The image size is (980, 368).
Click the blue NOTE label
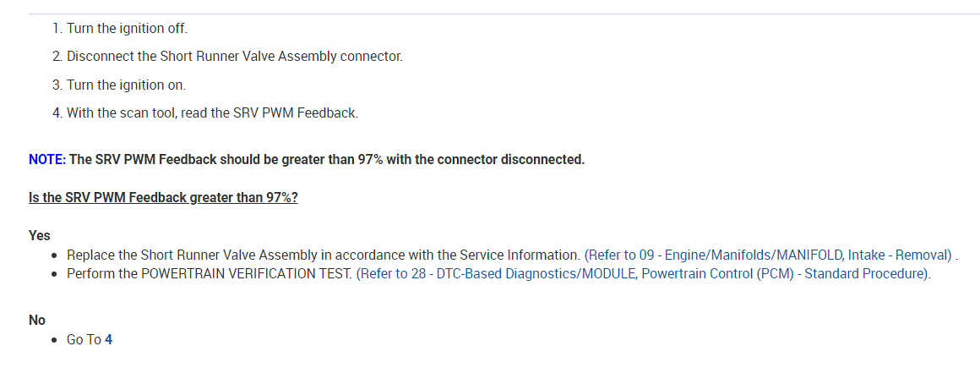click(x=46, y=159)
